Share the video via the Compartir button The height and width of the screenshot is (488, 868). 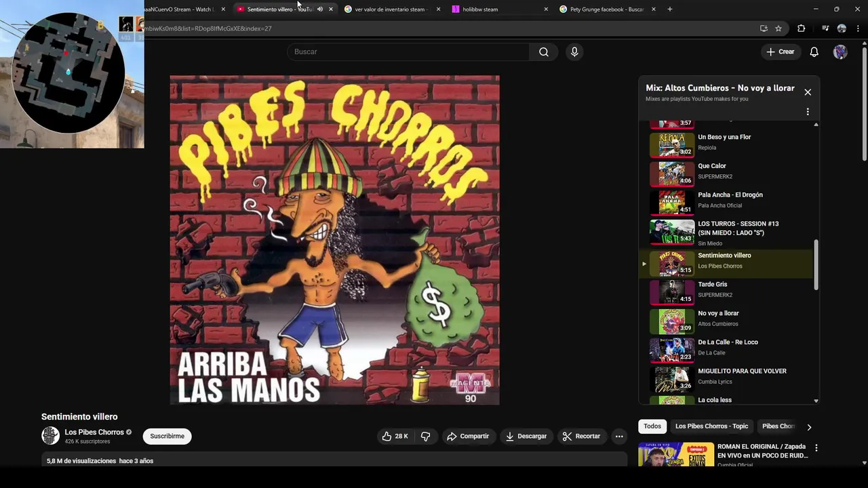pos(468,436)
